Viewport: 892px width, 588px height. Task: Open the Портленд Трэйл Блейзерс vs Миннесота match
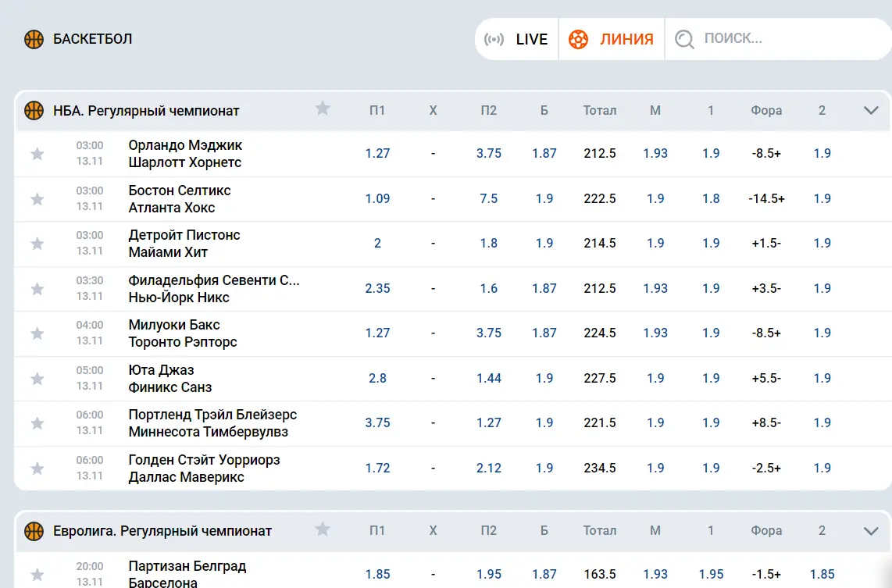(x=212, y=423)
